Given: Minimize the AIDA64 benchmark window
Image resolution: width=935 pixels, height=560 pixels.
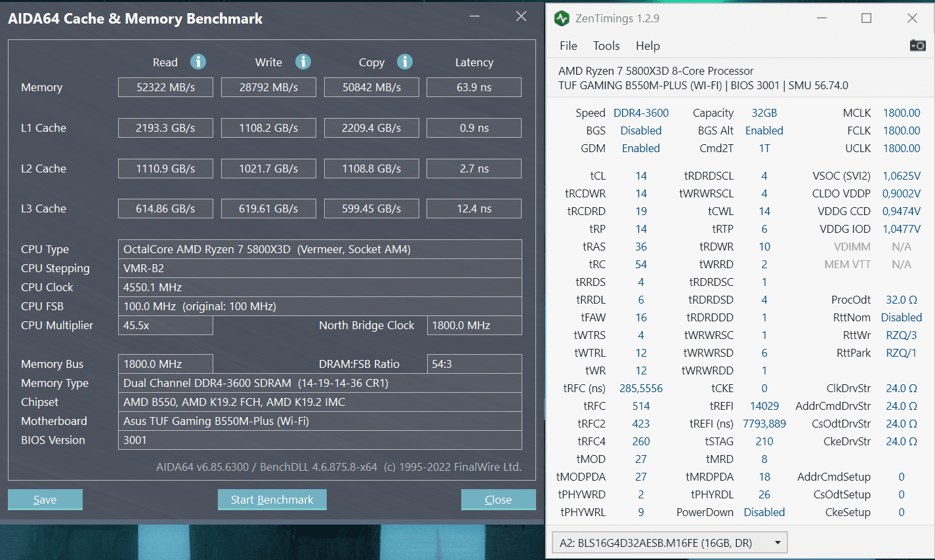Looking at the screenshot, I should (474, 17).
